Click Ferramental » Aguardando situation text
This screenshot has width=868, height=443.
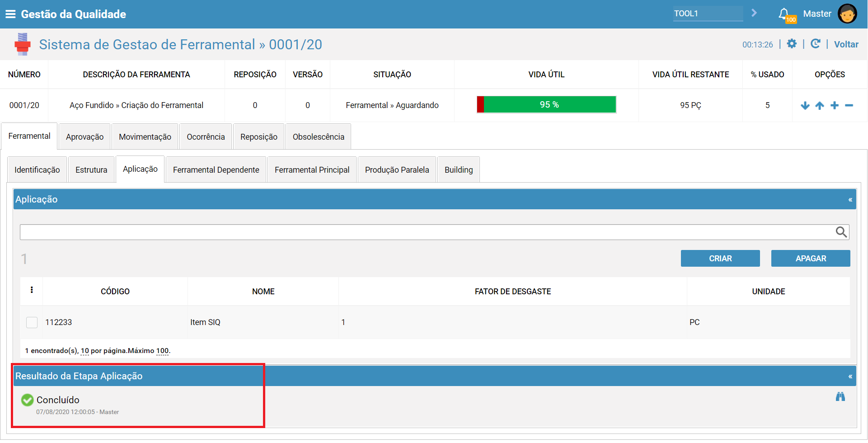(x=392, y=105)
